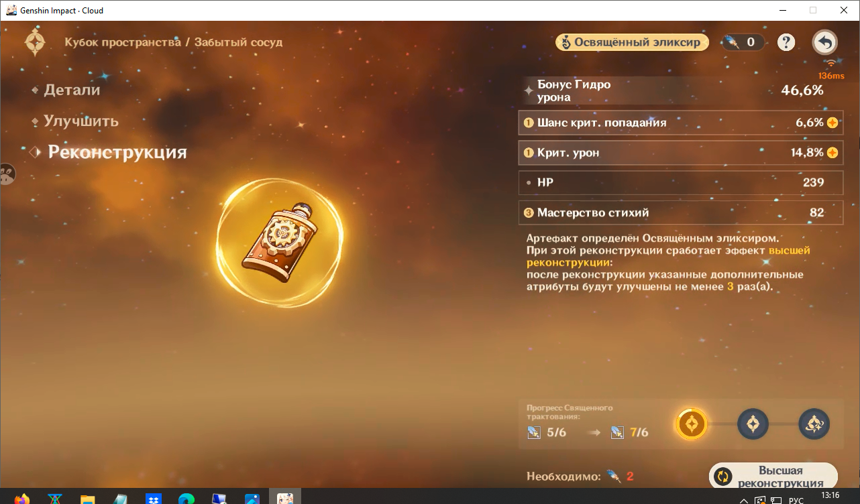Switch to the Улучшить tab
This screenshot has height=504, width=860.
coord(81,121)
